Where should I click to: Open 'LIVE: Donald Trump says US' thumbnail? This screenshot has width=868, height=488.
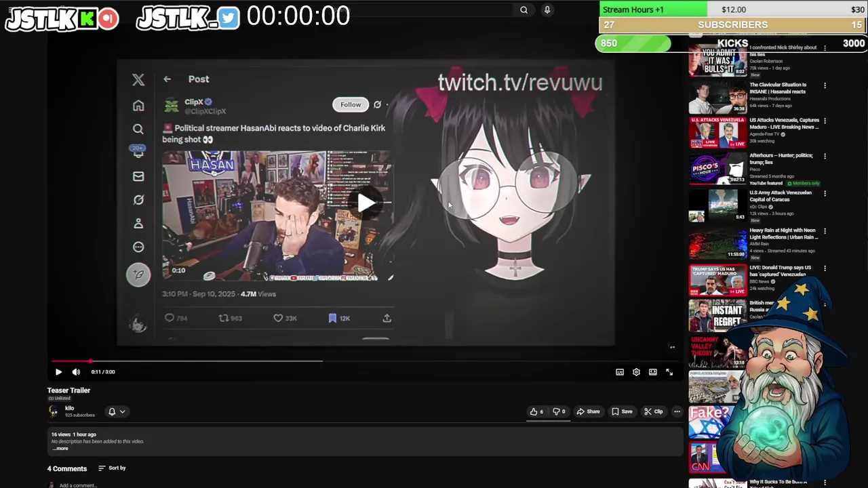pyautogui.click(x=717, y=281)
